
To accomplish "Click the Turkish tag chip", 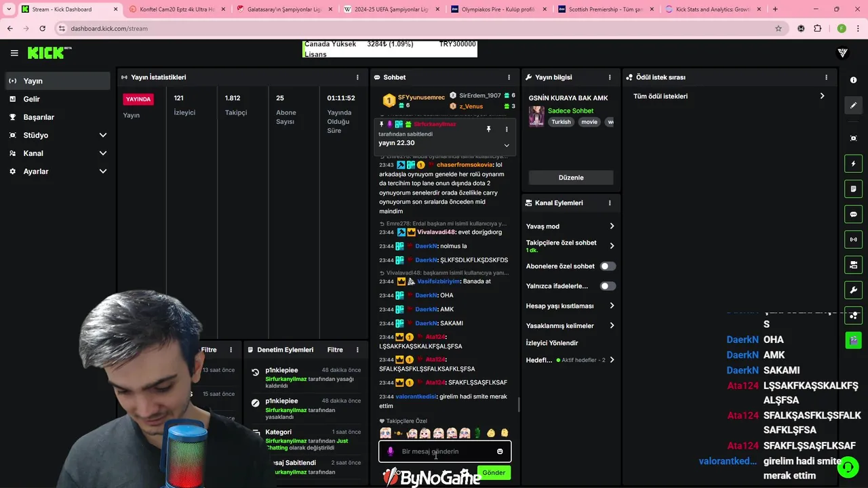I will 561,122.
